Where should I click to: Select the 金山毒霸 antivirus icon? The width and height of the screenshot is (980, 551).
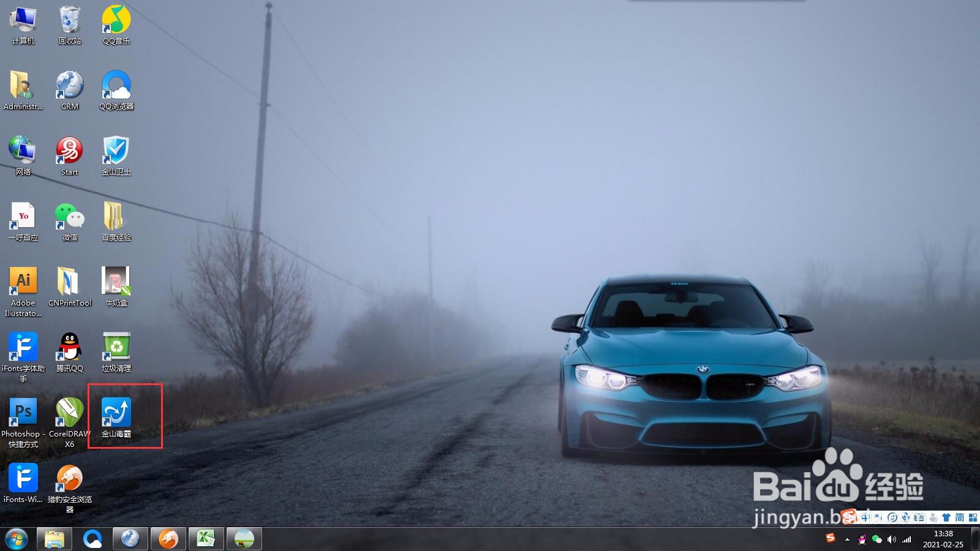point(116,418)
